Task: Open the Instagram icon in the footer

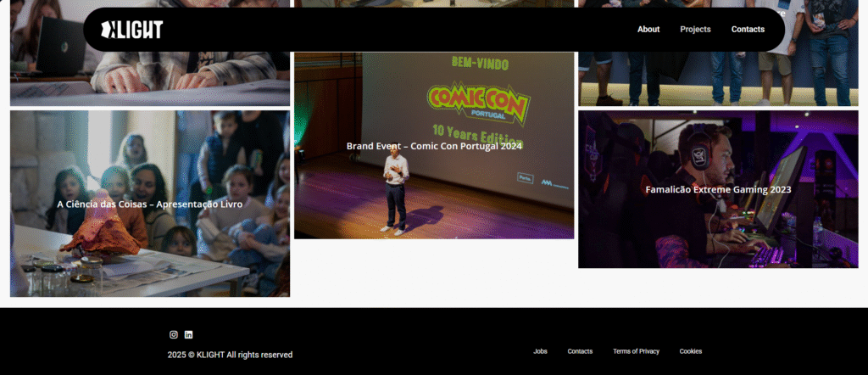Action: (x=173, y=334)
